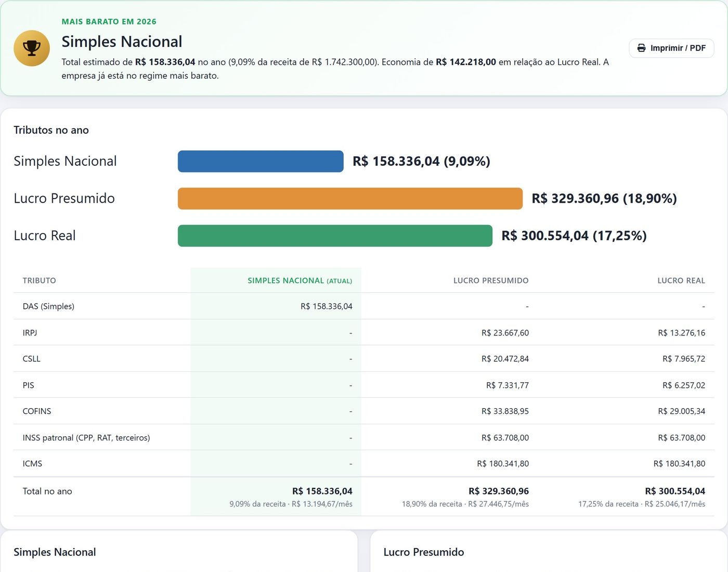Click COFINS value 'R$ 33.838,95'
This screenshot has width=728, height=572.
(505, 411)
